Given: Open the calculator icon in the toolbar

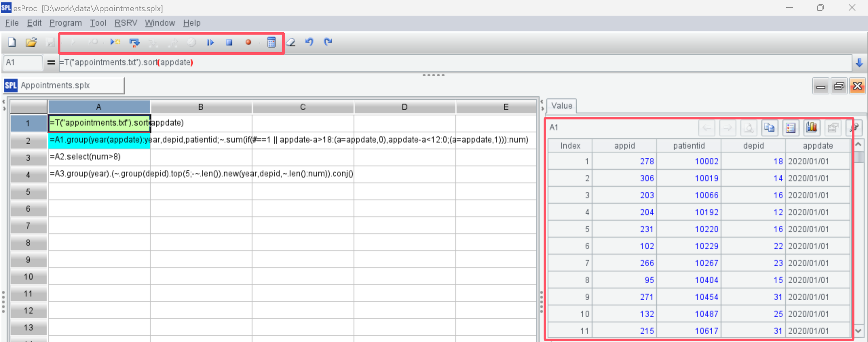Looking at the screenshot, I should pyautogui.click(x=271, y=42).
